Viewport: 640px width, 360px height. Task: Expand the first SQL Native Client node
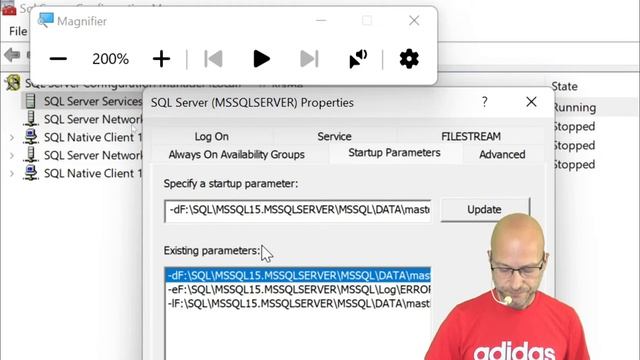(12, 138)
